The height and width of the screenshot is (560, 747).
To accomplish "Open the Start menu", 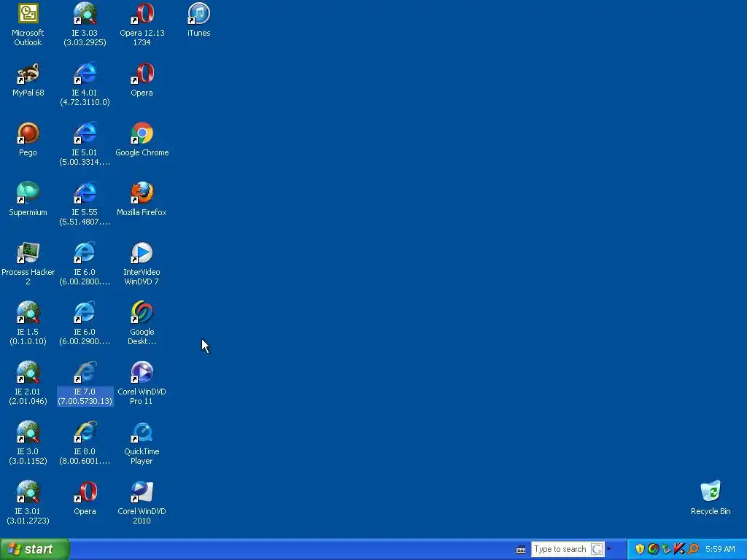I will click(x=35, y=549).
